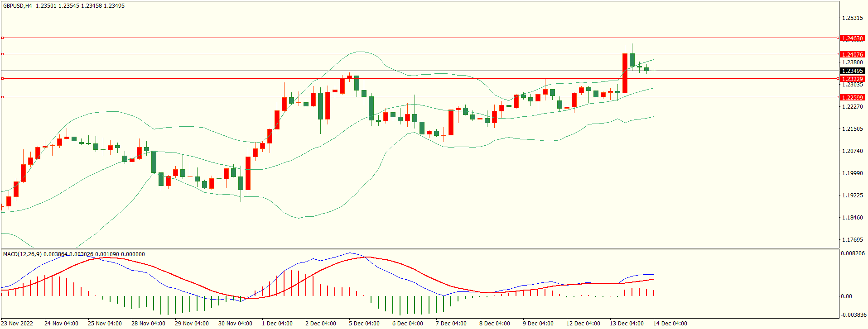Click the 23 Nov 2022 date label
Image resolution: width=868 pixels, height=329 pixels.
17,323
